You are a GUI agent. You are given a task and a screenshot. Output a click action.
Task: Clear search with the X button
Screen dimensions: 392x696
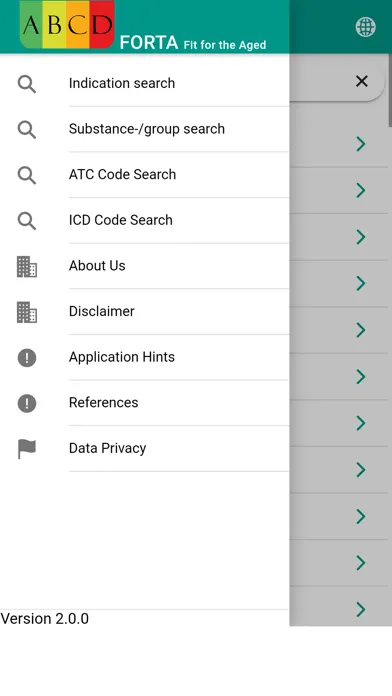pyautogui.click(x=362, y=81)
